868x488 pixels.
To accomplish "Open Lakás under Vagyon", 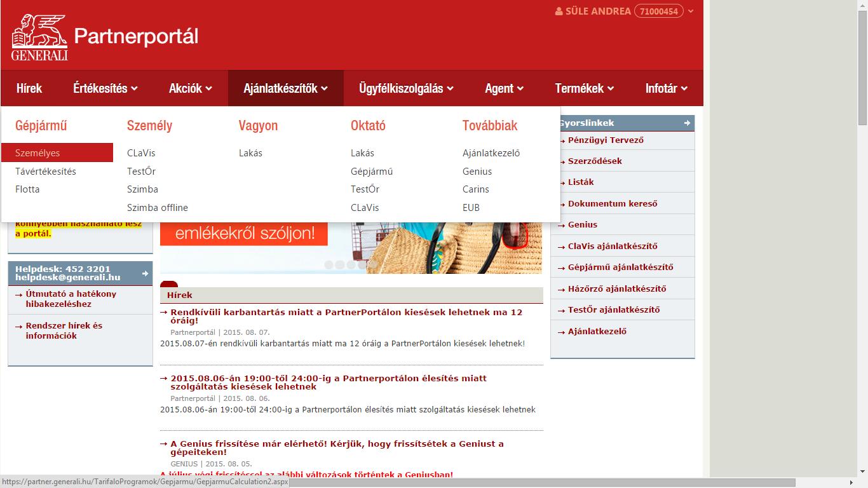I will pos(250,153).
